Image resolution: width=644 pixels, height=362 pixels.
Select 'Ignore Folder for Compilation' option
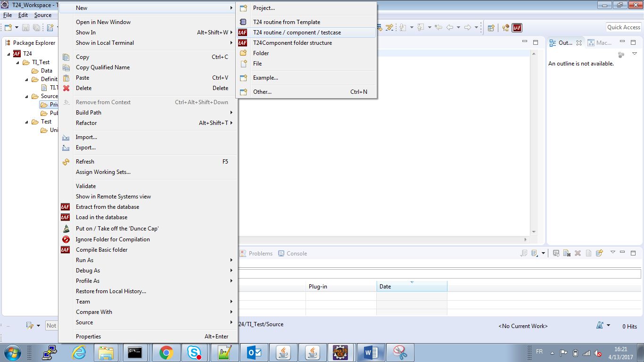coord(113,239)
